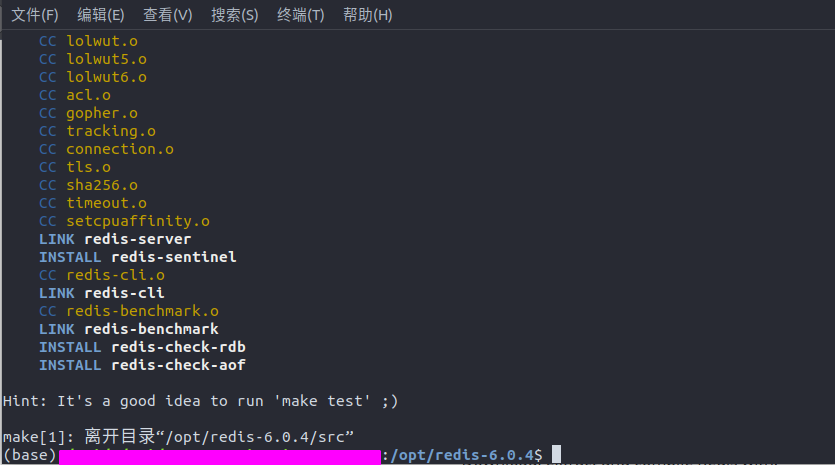Open the 文件(F) menu
Screen dimensions: 835x465
click(x=35, y=15)
